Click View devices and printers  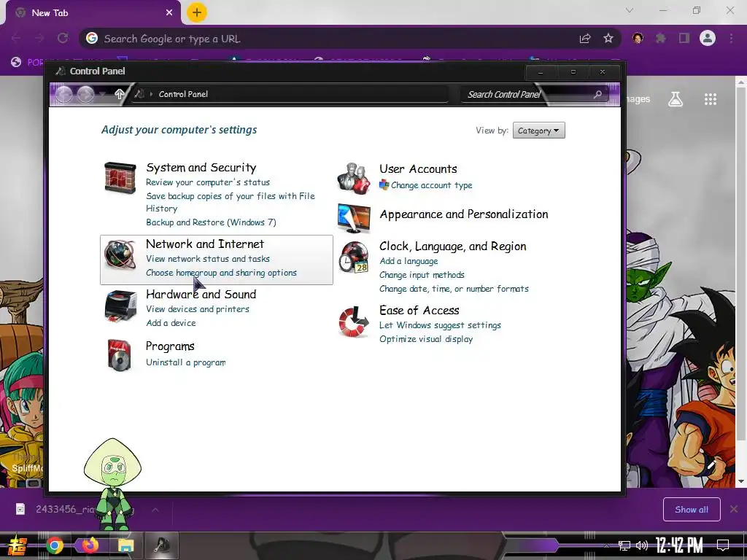point(197,309)
